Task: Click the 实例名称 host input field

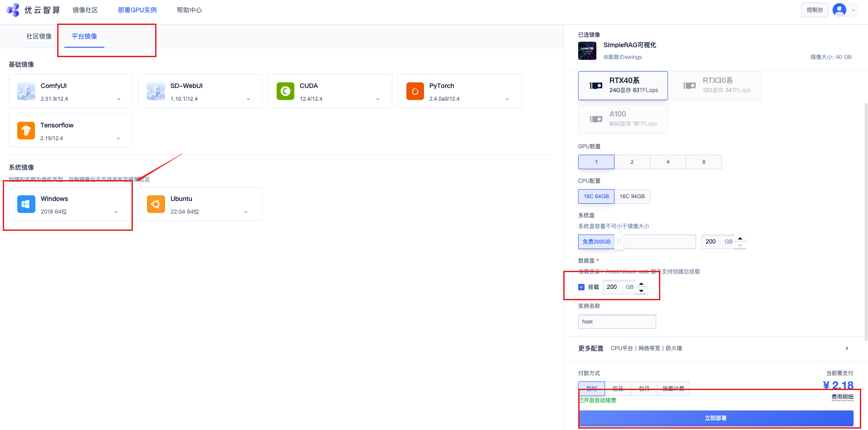Action: point(617,322)
